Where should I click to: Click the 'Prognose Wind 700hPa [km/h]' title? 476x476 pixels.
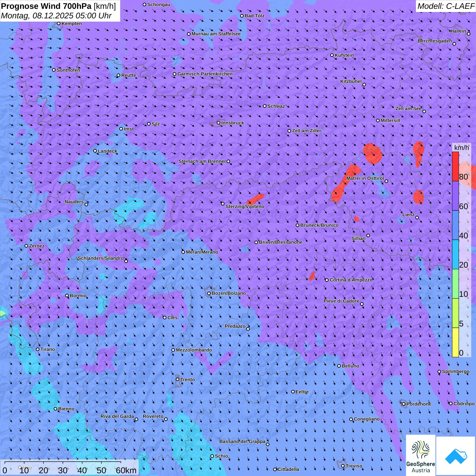(x=58, y=6)
